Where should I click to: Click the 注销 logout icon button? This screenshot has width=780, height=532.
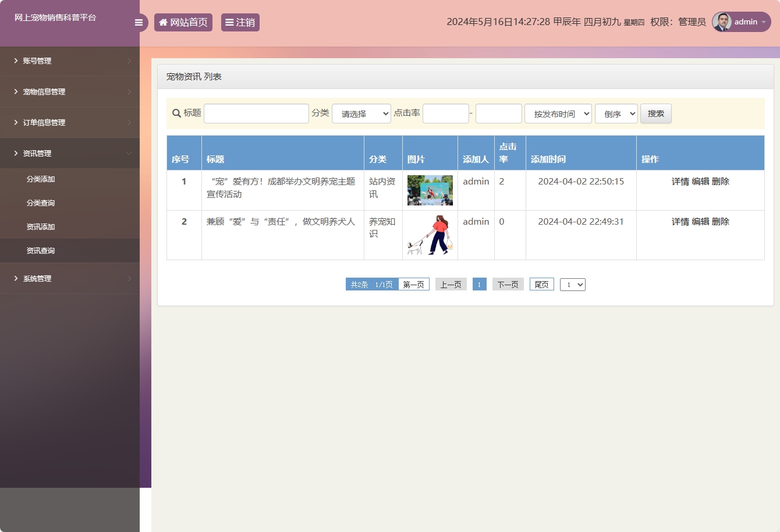coord(231,22)
